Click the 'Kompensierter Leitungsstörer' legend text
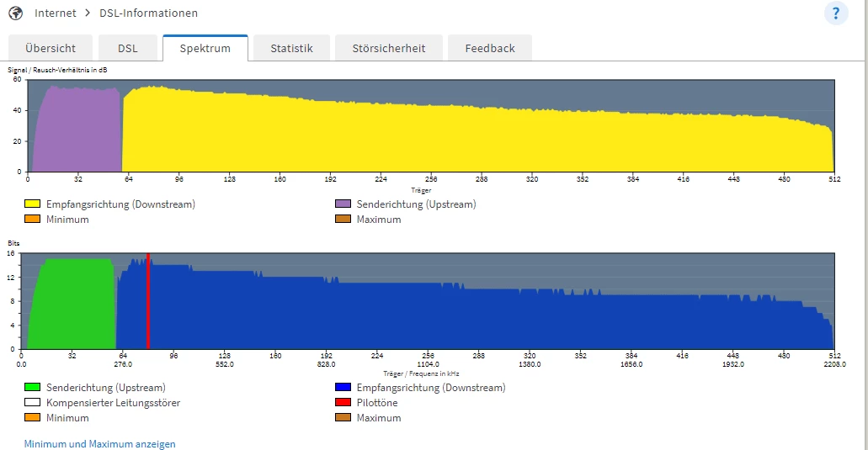 114,402
